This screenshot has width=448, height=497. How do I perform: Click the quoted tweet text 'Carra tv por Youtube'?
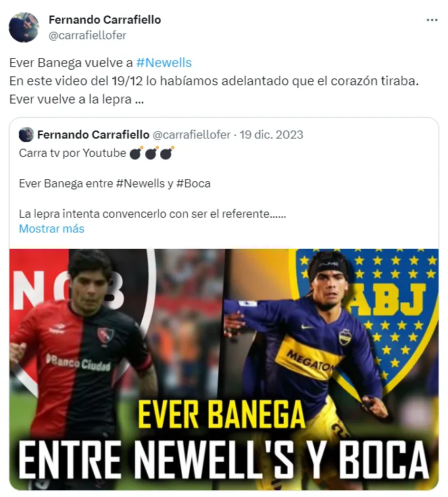click(72, 153)
